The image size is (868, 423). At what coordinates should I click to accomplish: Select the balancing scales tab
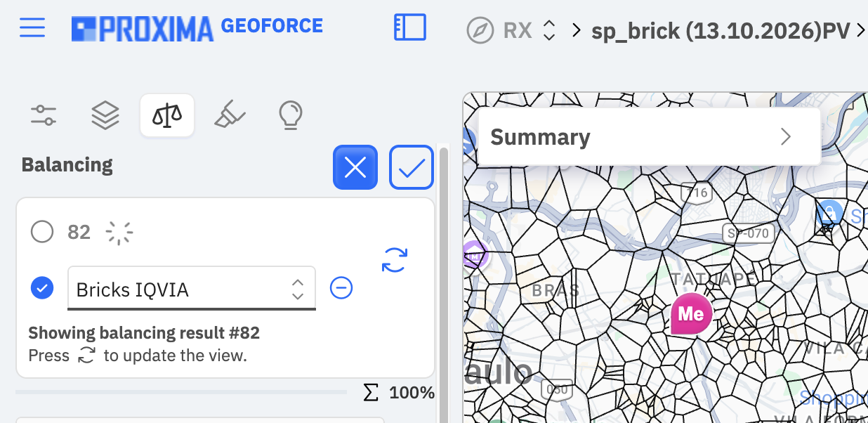(167, 115)
